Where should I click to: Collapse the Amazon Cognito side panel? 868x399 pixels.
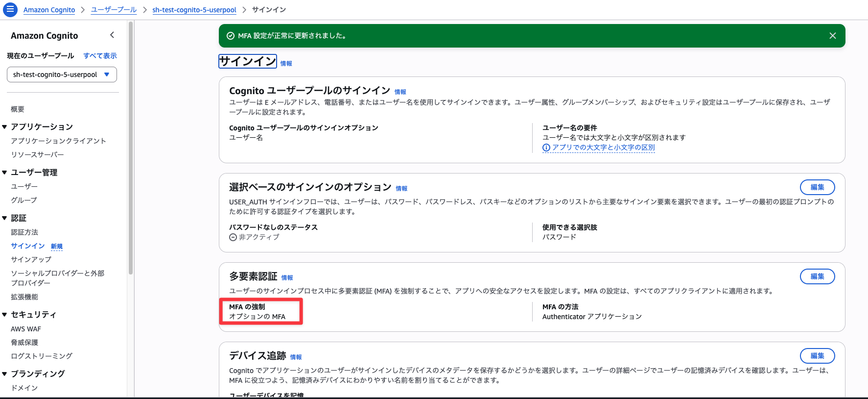(112, 35)
